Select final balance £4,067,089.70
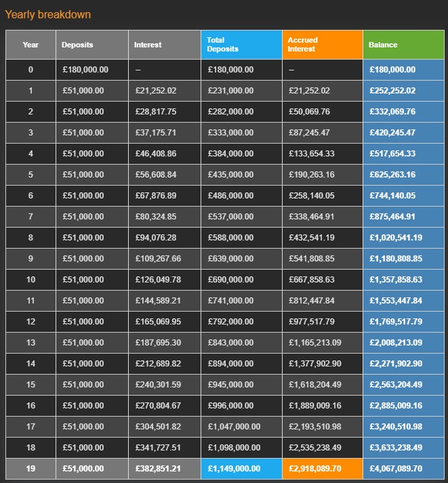The image size is (448, 483). [x=396, y=469]
